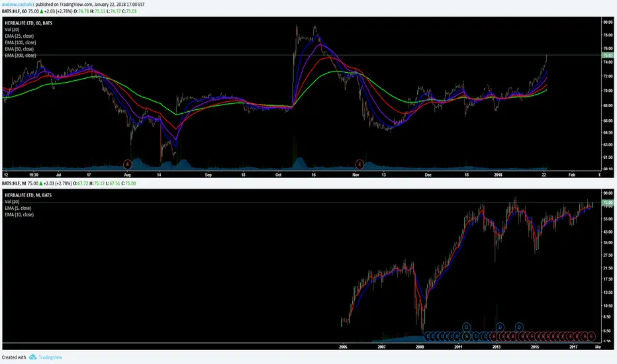
Task: Select HERBALIFE LTD, 60, BATS legend title
Action: click(28, 23)
